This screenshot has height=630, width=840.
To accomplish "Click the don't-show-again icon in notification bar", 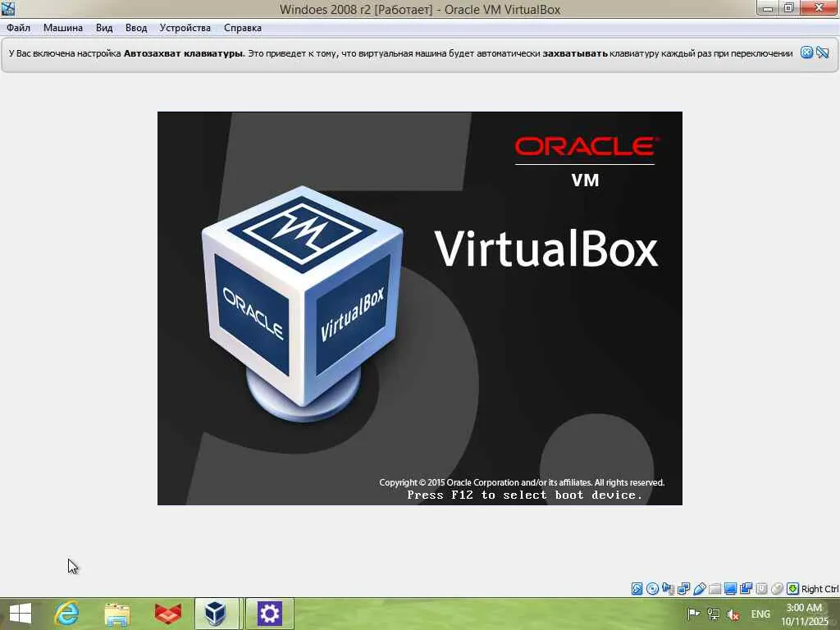I will (x=823, y=52).
